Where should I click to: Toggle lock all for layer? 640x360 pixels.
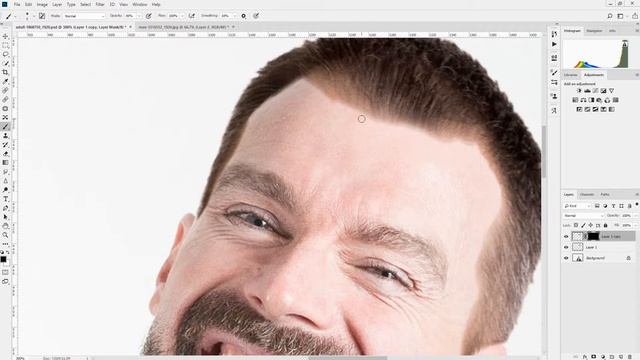[605, 225]
